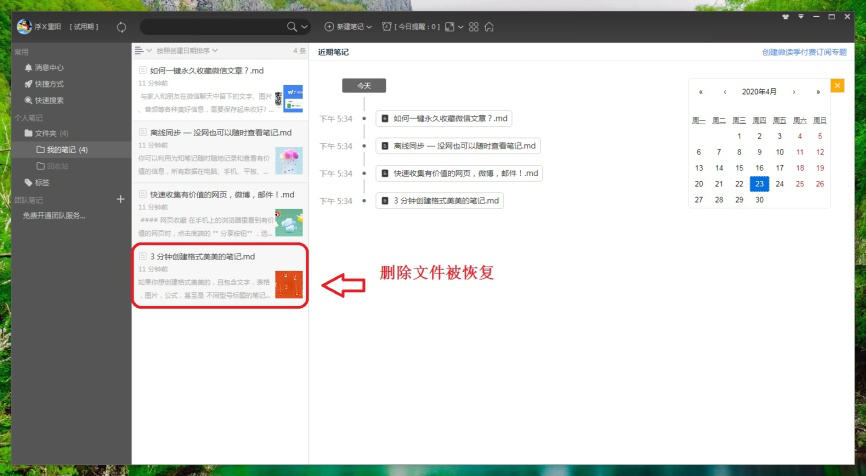The height and width of the screenshot is (476, 866).
Task: Go to next month in calendar
Action: [794, 92]
